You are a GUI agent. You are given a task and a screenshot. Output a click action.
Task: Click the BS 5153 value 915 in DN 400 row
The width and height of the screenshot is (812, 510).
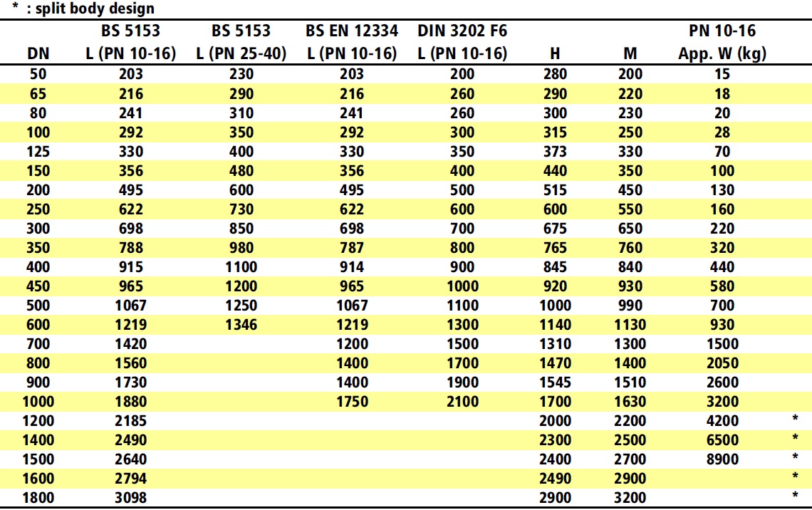click(x=130, y=266)
